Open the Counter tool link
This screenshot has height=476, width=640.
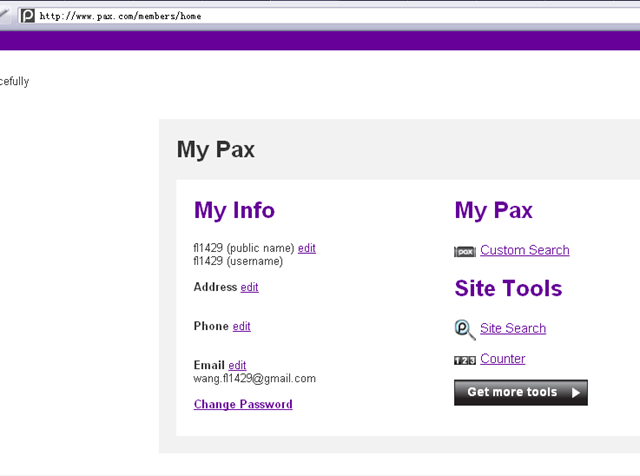(502, 358)
